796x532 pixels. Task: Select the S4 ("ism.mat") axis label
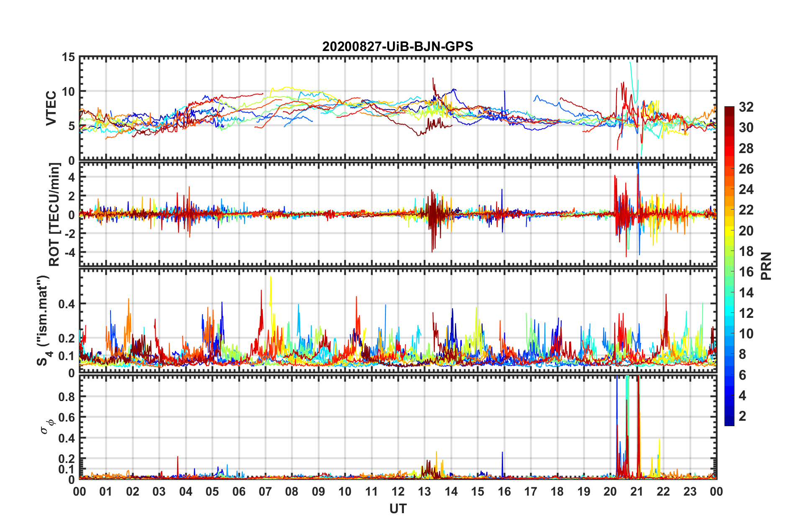click(44, 321)
